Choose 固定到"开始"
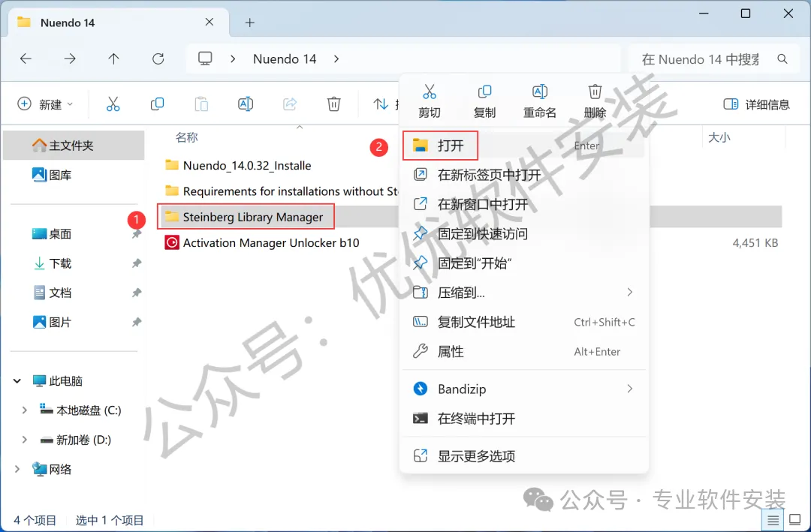Screen dimensions: 811x532 524,263
